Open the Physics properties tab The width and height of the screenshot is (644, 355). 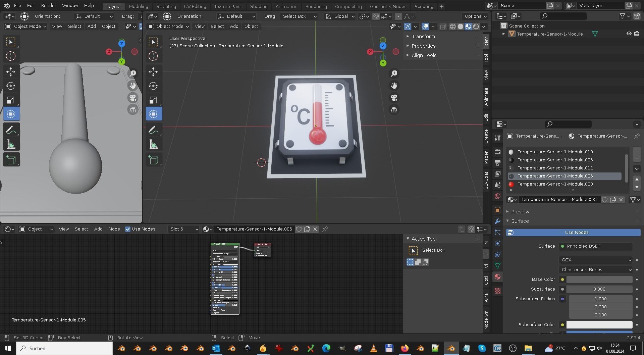[497, 243]
